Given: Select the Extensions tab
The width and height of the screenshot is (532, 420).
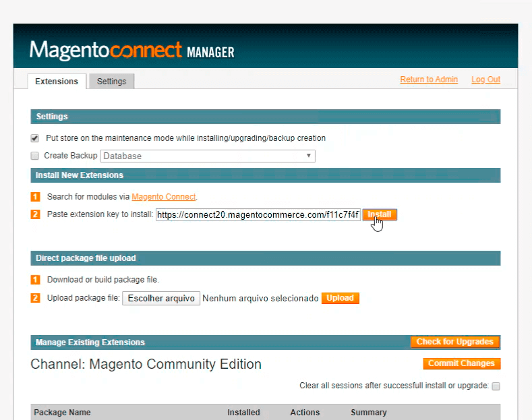Looking at the screenshot, I should [57, 82].
